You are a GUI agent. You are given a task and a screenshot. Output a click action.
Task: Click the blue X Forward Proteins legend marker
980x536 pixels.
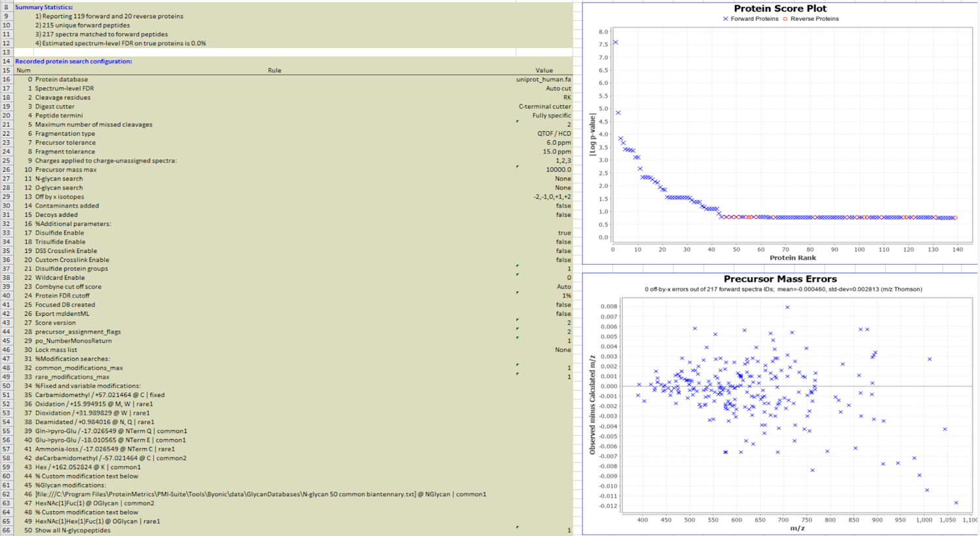(725, 19)
